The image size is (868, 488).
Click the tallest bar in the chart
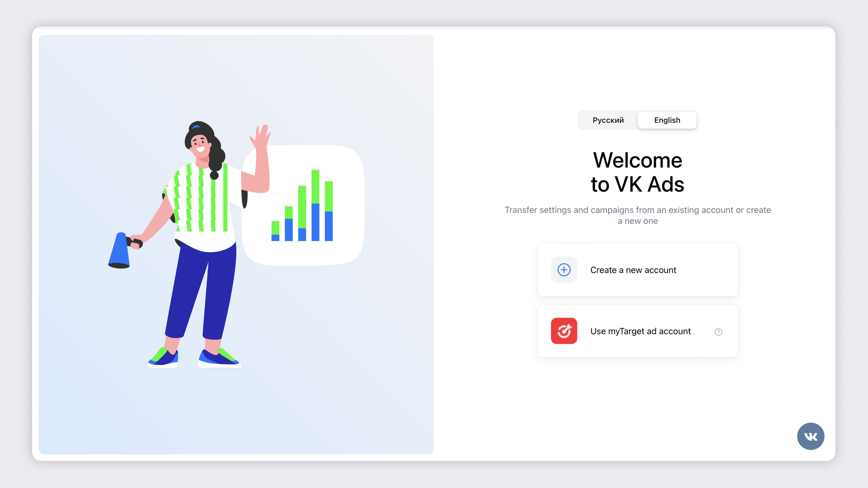(315, 205)
